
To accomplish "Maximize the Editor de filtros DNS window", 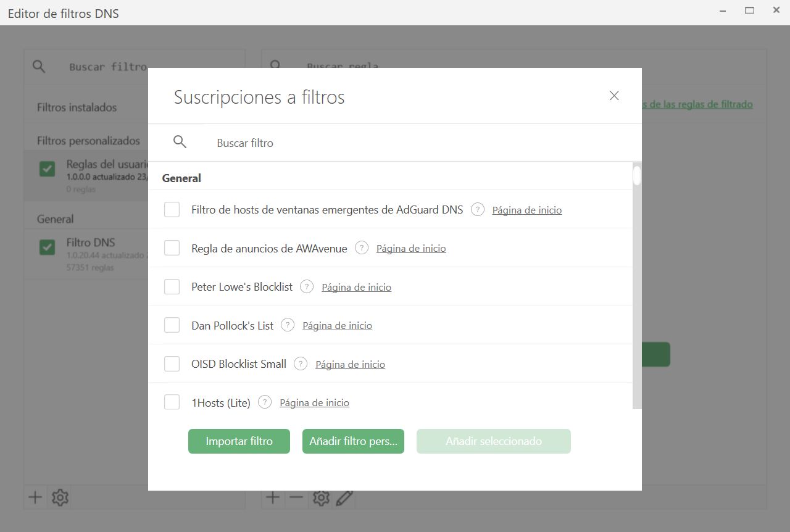I will point(750,10).
